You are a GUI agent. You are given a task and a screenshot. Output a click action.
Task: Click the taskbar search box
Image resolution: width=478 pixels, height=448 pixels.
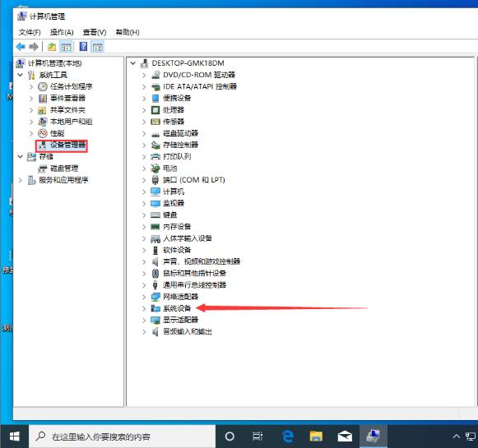point(122,436)
